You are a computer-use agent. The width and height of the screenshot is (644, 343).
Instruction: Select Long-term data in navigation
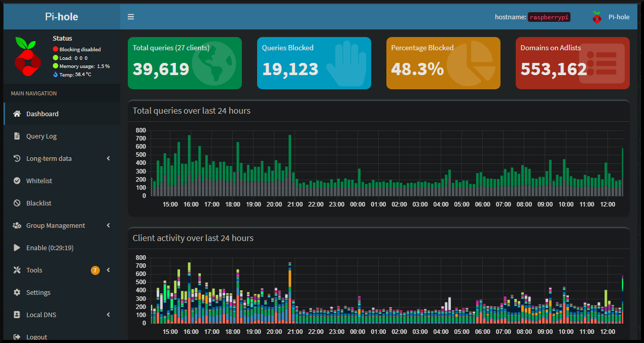click(49, 158)
